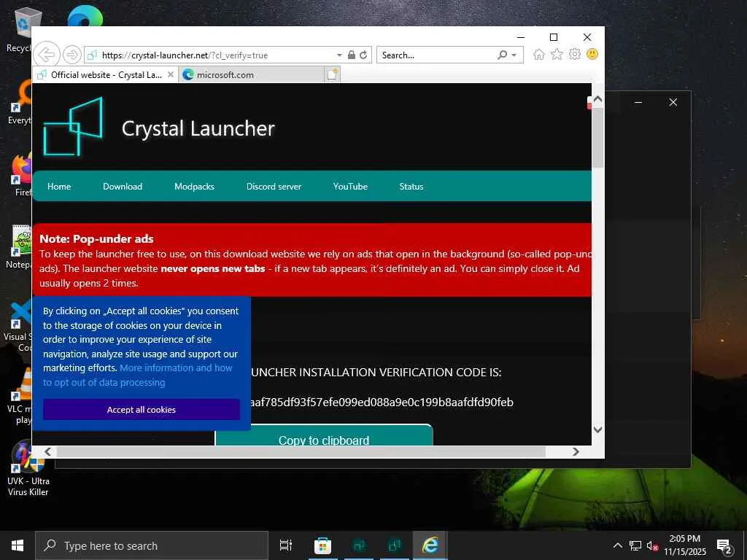Click the horizontal scrollbar left arrow
Viewport: 747px width, 560px height.
47,451
